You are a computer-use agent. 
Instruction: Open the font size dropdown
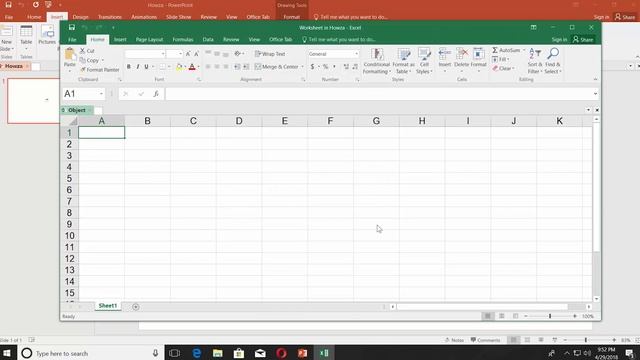[x=180, y=54]
